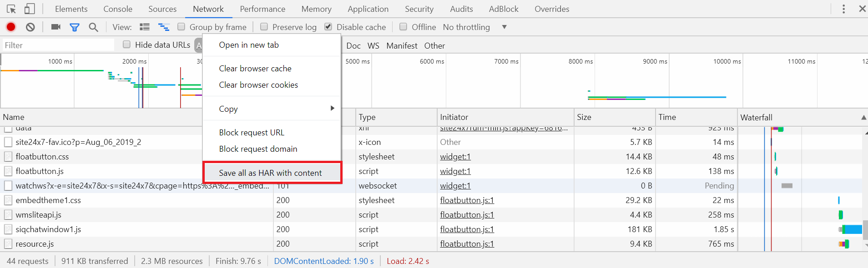Viewport: 868px width, 268px height.
Task: Choose Save all as HAR with content
Action: [270, 173]
